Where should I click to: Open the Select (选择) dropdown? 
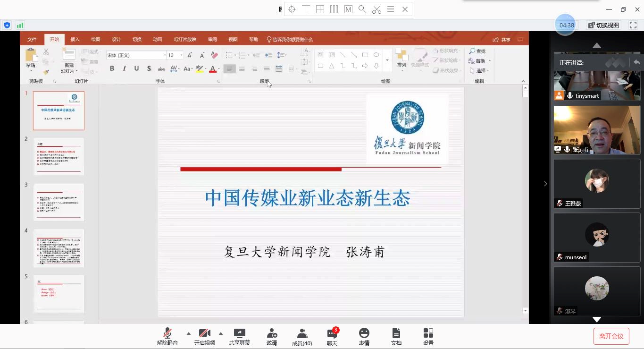coord(479,71)
